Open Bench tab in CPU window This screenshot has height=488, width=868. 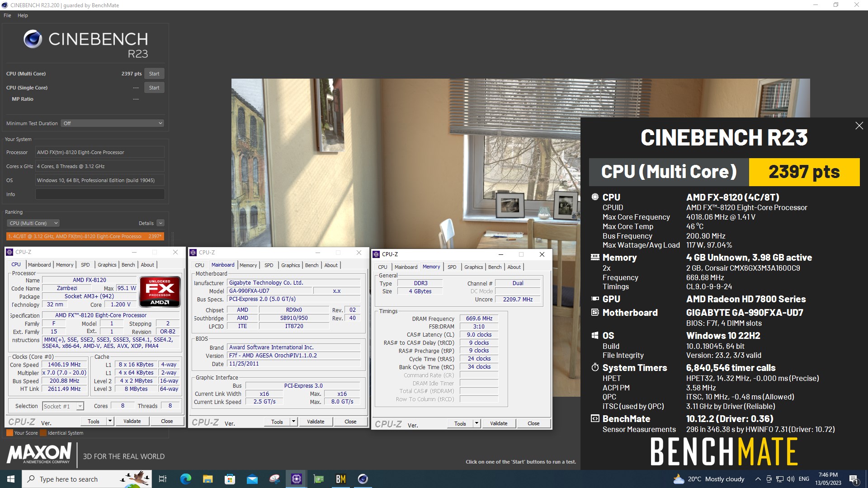point(128,265)
